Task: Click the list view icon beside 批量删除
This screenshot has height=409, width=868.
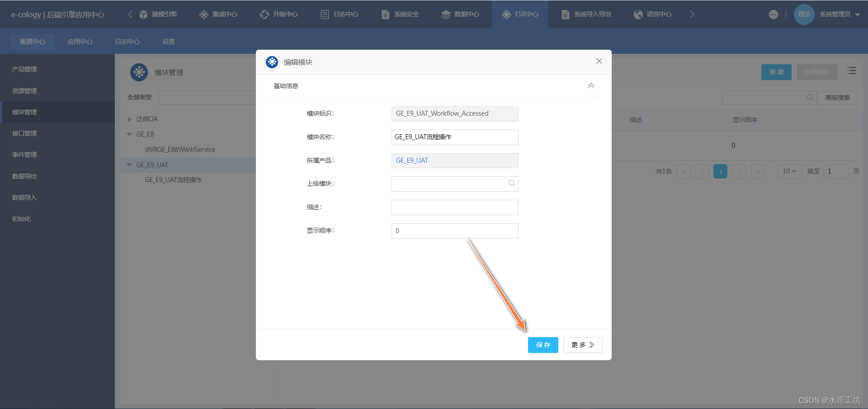Action: (852, 71)
